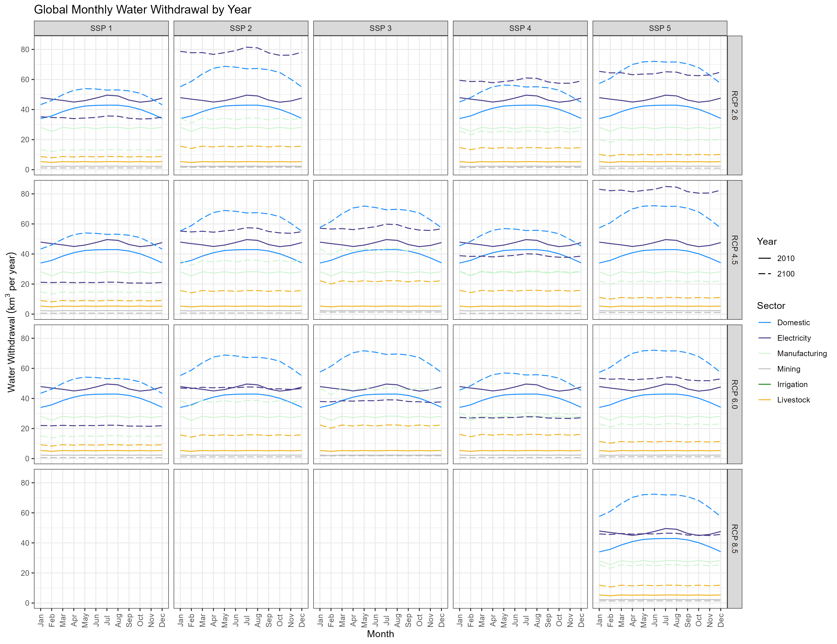Viewport: 837px width, 644px height.
Task: Select the SSP 4 facet header
Action: pos(520,28)
